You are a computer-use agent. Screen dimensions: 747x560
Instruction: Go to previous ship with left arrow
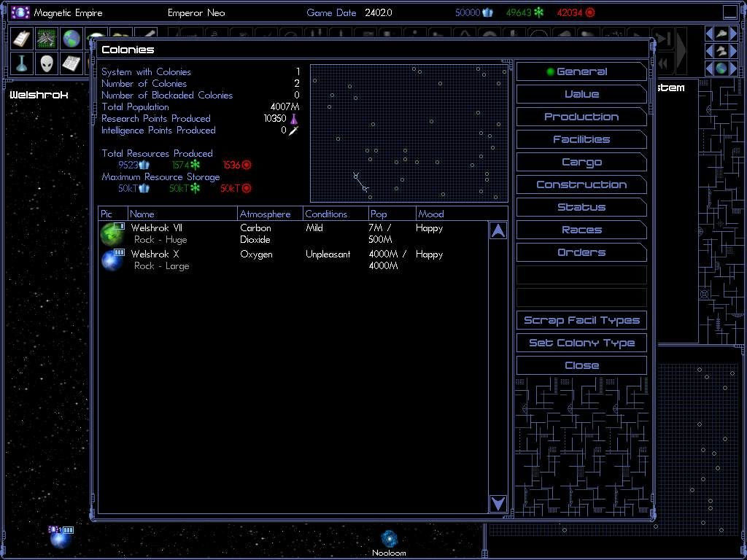tap(709, 34)
